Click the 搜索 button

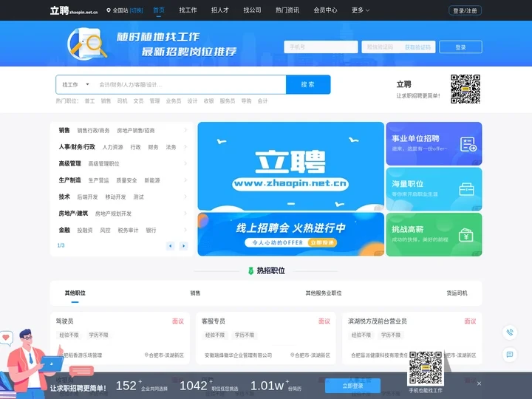[308, 84]
